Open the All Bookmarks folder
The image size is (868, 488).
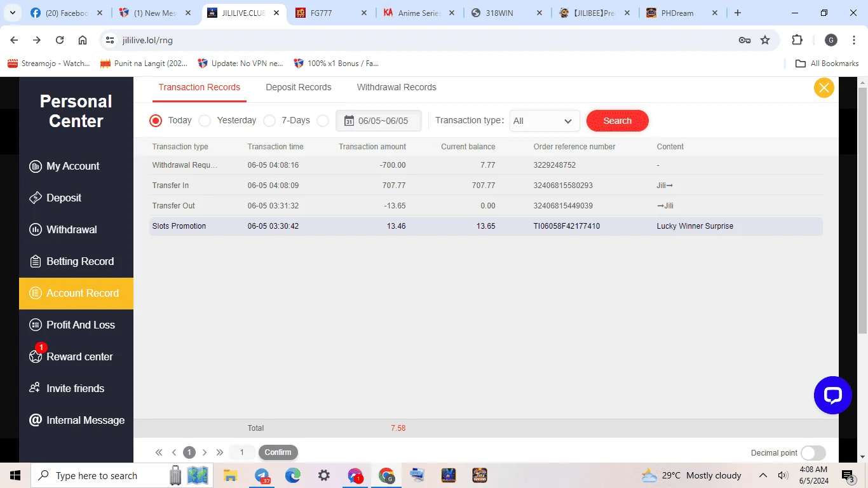coord(827,64)
